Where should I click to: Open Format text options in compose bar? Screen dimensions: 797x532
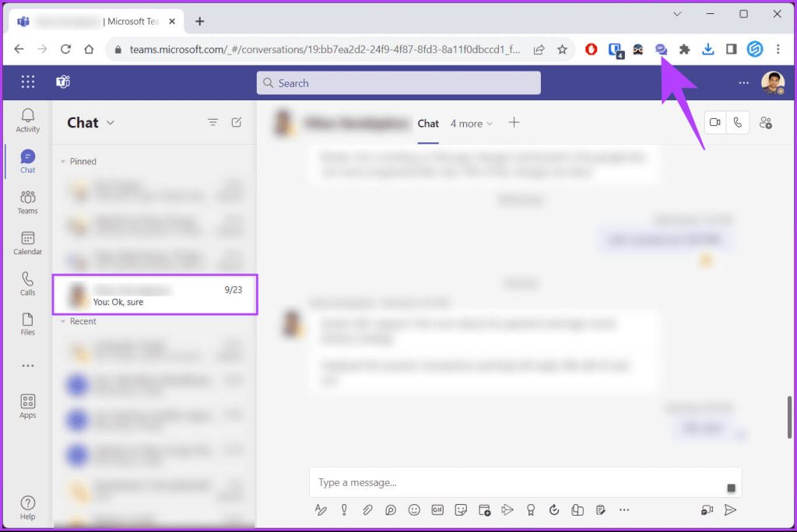pyautogui.click(x=321, y=509)
